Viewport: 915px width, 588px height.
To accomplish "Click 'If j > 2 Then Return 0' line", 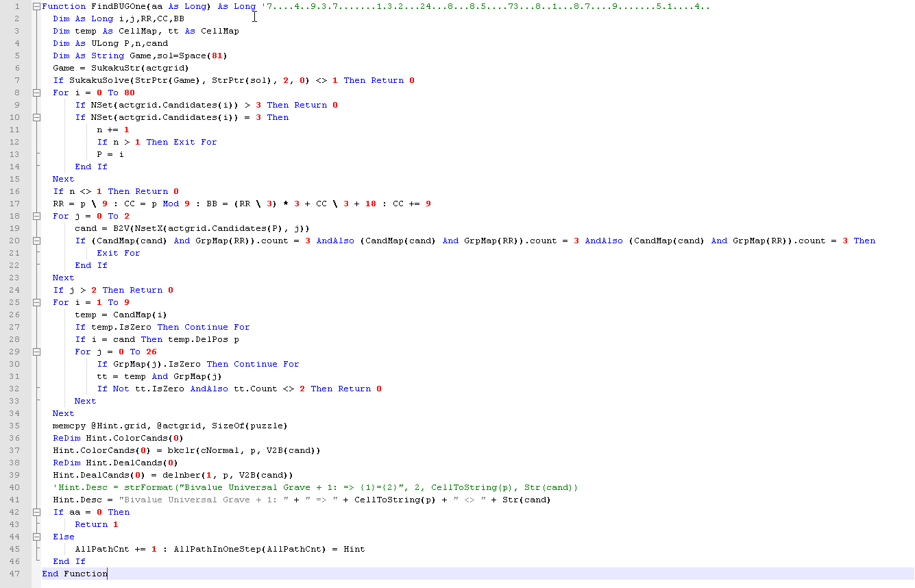I will [x=113, y=290].
